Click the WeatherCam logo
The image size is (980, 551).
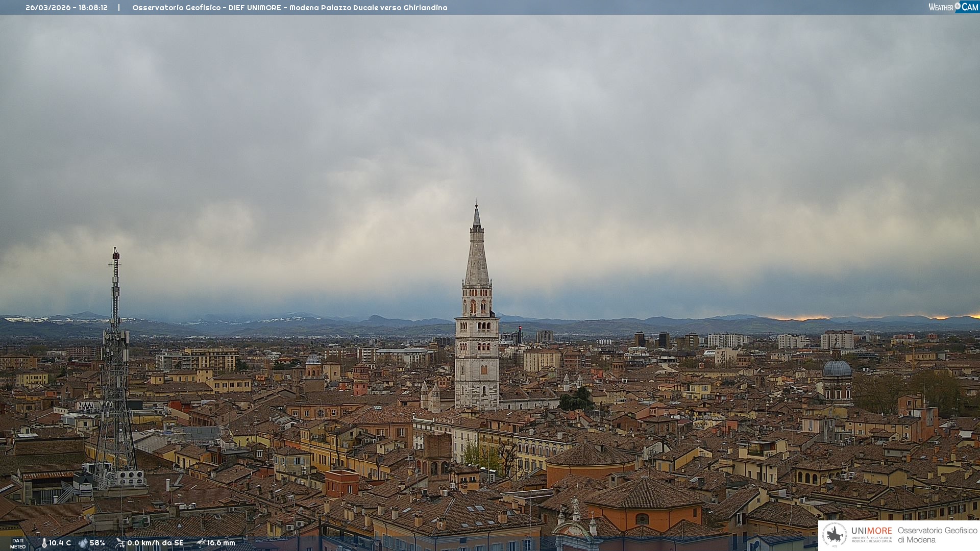[953, 7]
